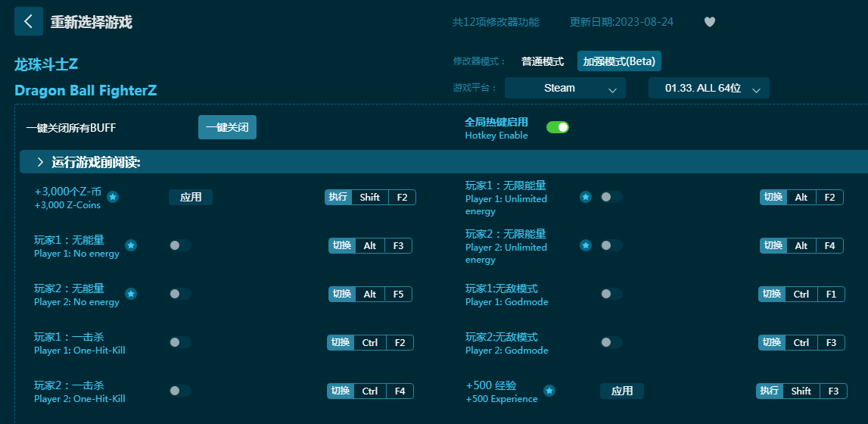868x424 pixels.
Task: Click the 一键关闭 button
Action: (228, 127)
